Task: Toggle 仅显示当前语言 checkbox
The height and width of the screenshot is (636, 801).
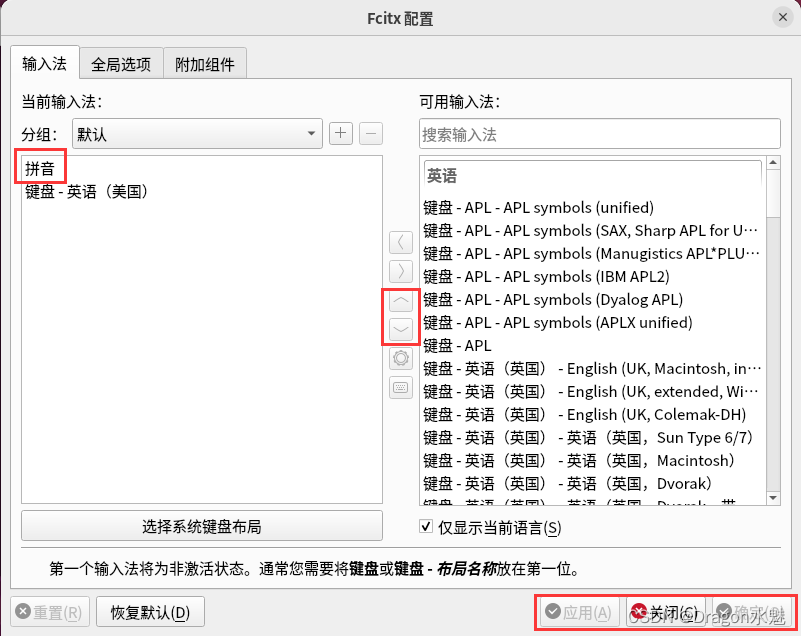Action: (x=426, y=526)
